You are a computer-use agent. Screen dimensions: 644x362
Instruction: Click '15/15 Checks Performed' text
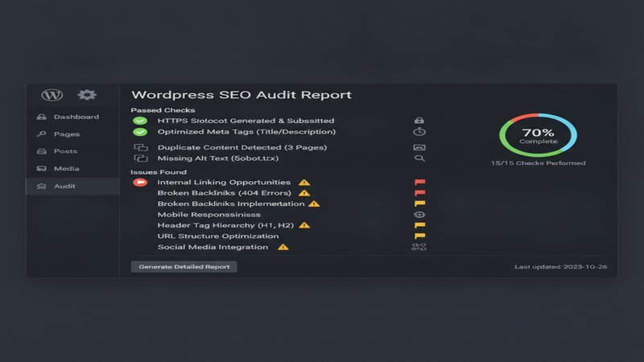[538, 163]
